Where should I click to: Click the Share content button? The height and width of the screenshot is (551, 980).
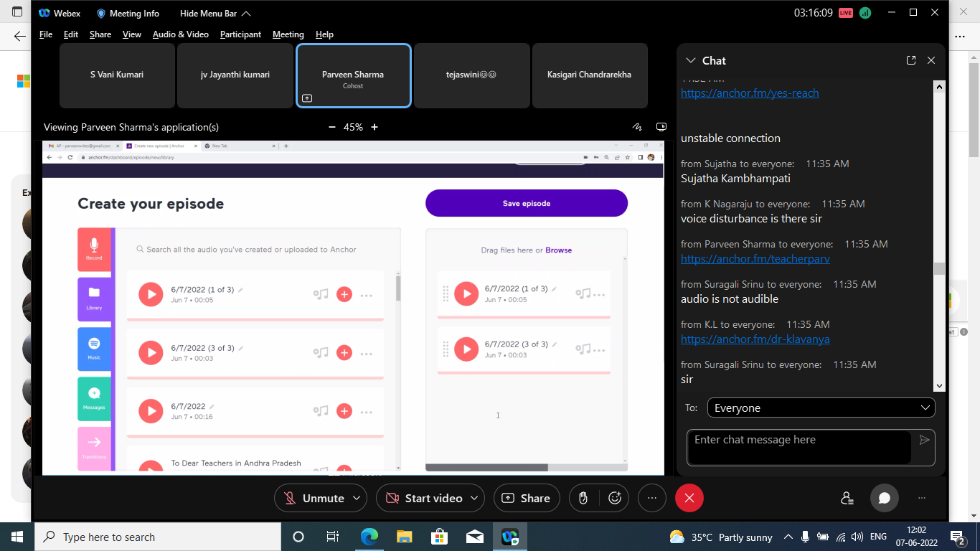pyautogui.click(x=526, y=498)
